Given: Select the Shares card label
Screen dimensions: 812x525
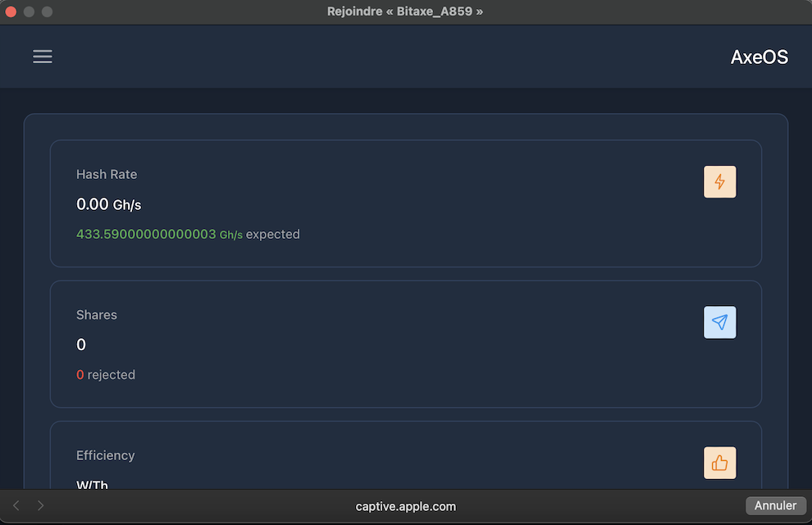Looking at the screenshot, I should (x=97, y=315).
